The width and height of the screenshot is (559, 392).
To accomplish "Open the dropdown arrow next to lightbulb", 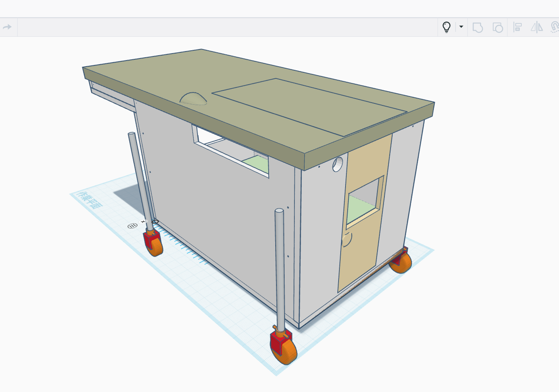I will (461, 27).
